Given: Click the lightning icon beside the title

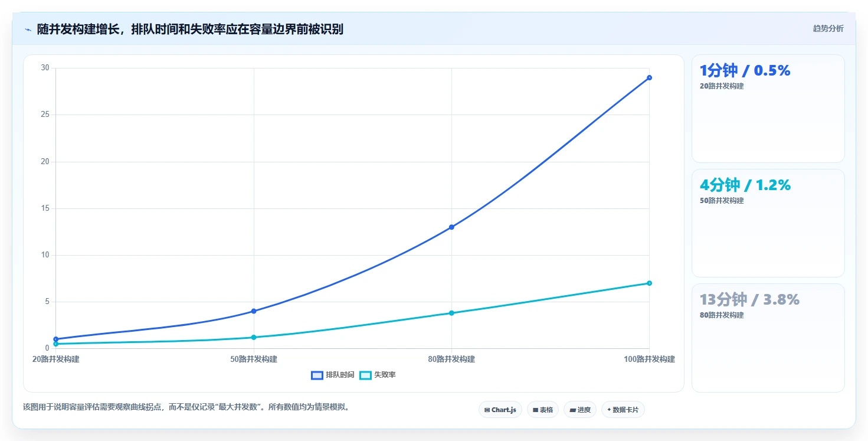Looking at the screenshot, I should [x=28, y=30].
